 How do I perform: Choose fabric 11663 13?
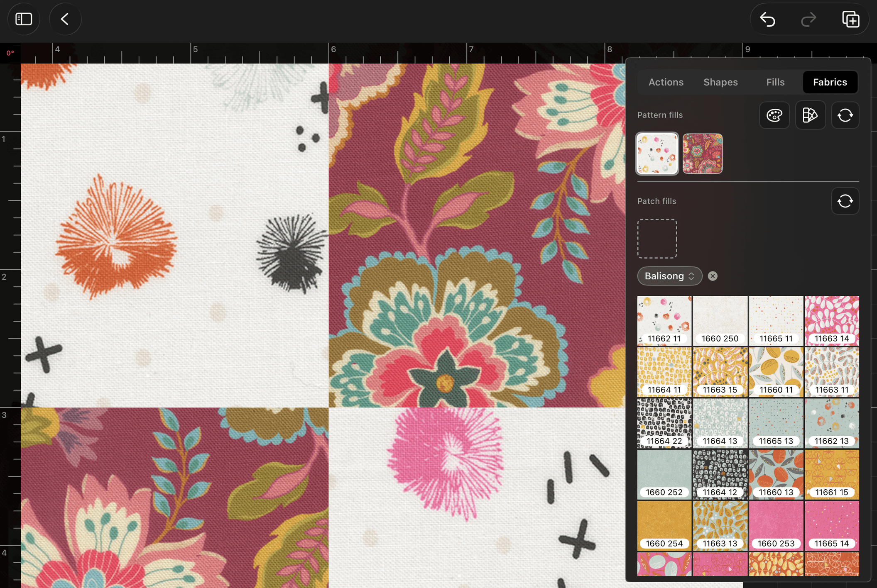coord(720,526)
